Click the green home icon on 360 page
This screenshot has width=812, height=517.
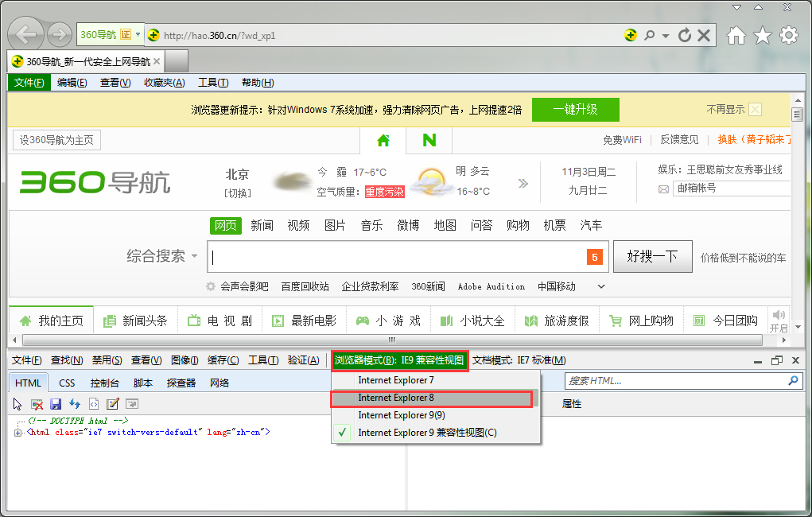(x=383, y=141)
